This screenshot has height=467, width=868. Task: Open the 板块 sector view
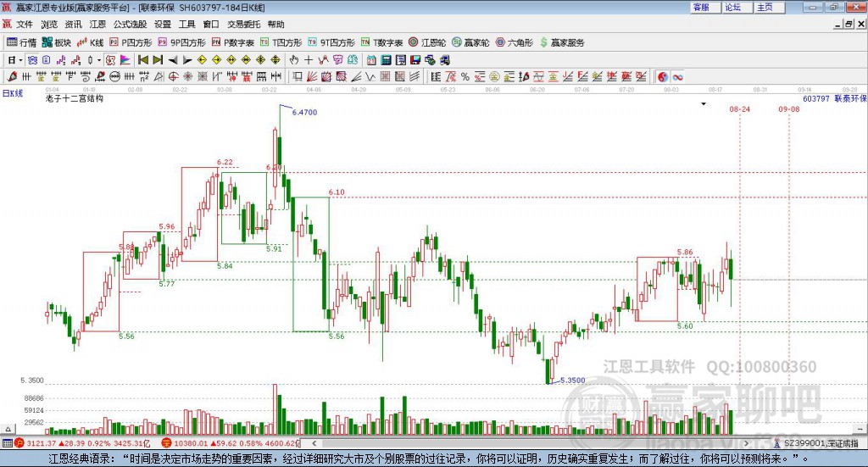57,42
